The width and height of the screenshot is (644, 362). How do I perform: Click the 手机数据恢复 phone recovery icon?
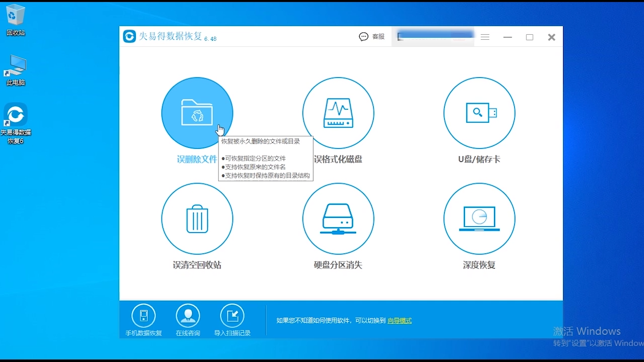[143, 316]
